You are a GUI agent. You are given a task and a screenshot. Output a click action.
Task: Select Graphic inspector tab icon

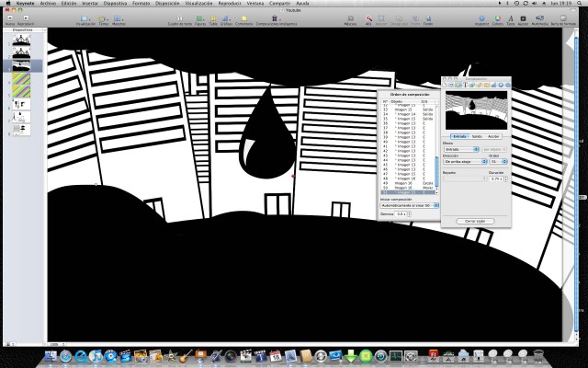(472, 85)
